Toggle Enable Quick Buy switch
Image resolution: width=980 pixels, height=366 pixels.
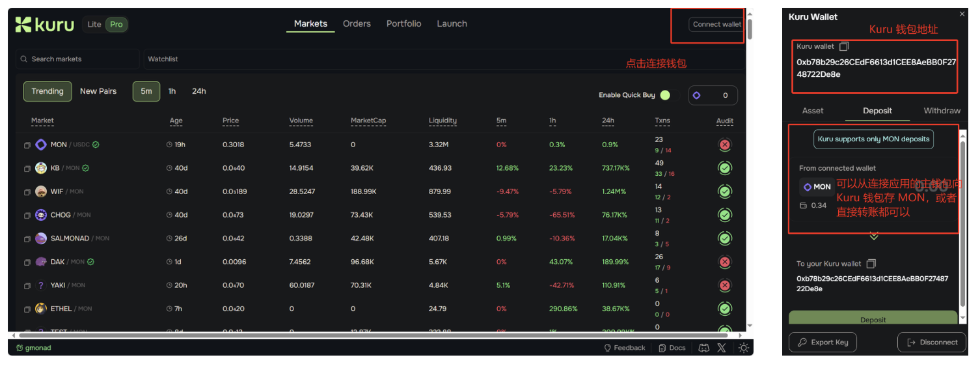point(664,95)
